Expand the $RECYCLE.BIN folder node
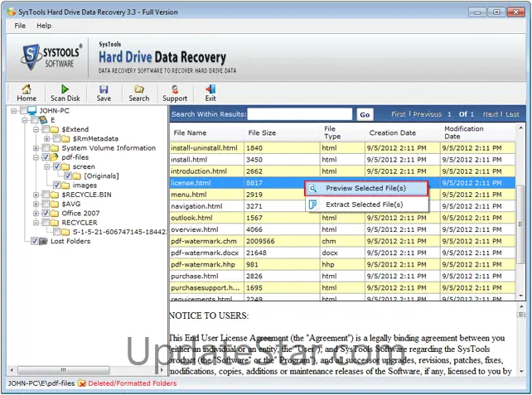Viewport: 532px width, 395px height. click(x=36, y=195)
